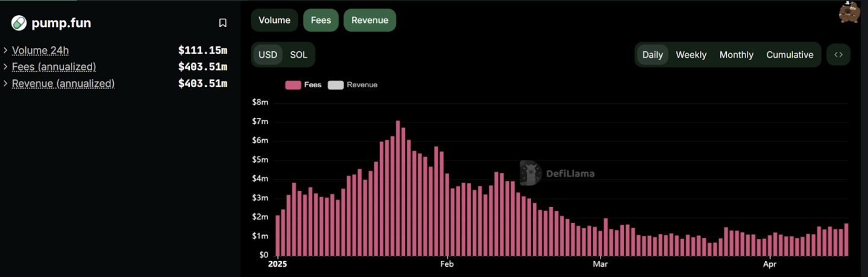Expand the Revenue (annualized) row chevron

point(5,84)
